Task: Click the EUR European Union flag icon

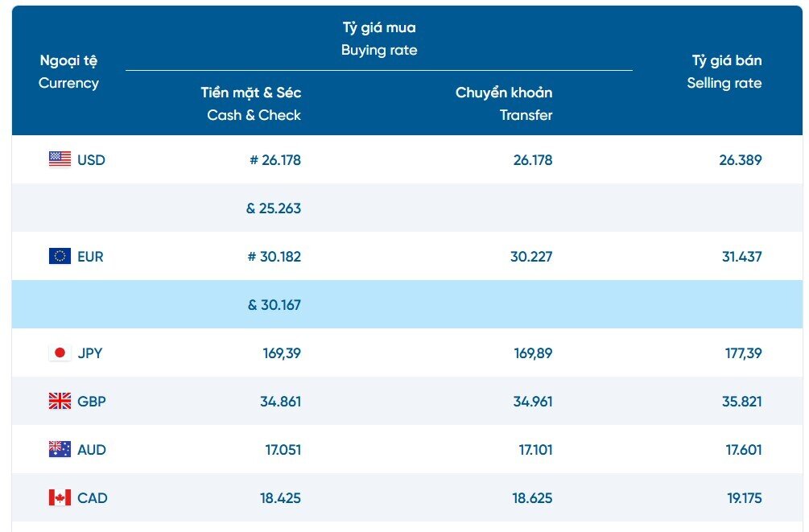Action: click(60, 257)
